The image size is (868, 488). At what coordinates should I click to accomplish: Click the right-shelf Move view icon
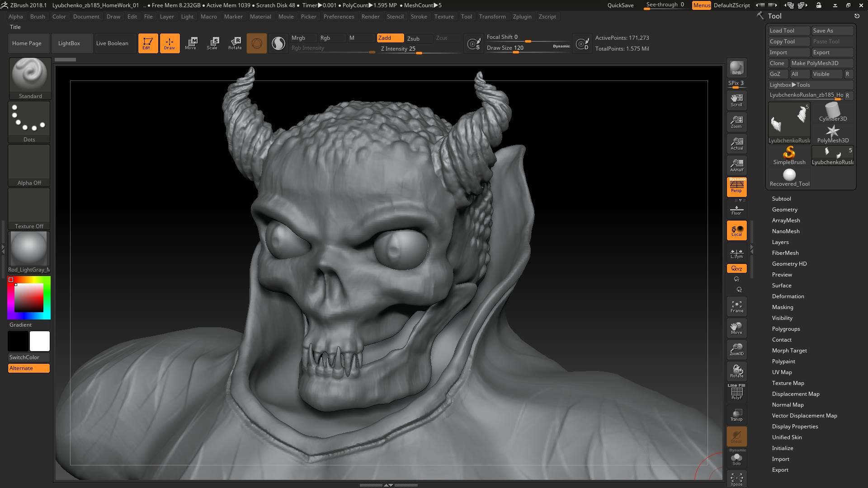pos(736,328)
